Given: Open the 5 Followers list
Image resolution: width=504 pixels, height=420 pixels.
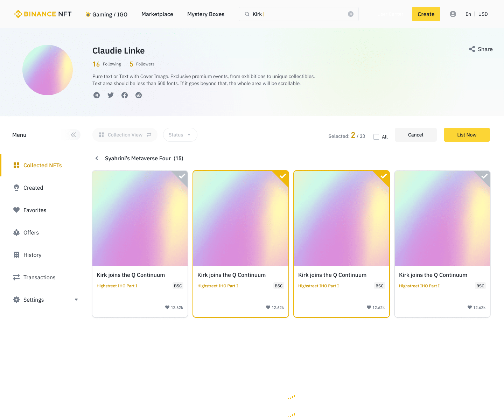Looking at the screenshot, I should pyautogui.click(x=142, y=64).
